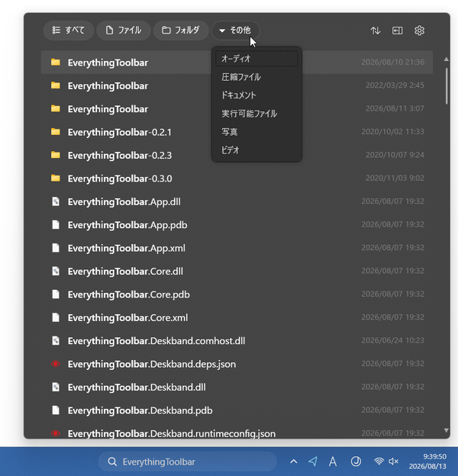Click the folder icon of EverythingToolbar-0.3.0
This screenshot has width=458, height=476.
click(56, 178)
